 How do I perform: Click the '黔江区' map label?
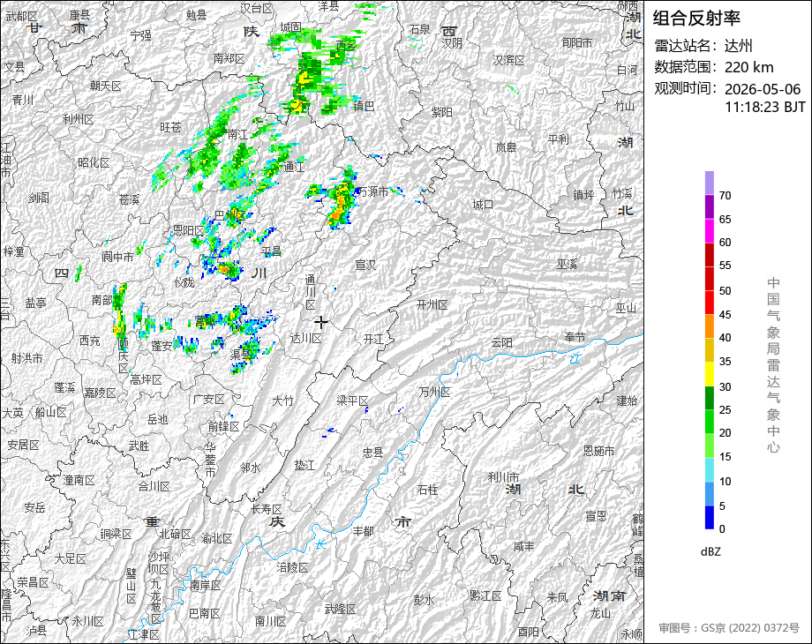pyautogui.click(x=485, y=596)
